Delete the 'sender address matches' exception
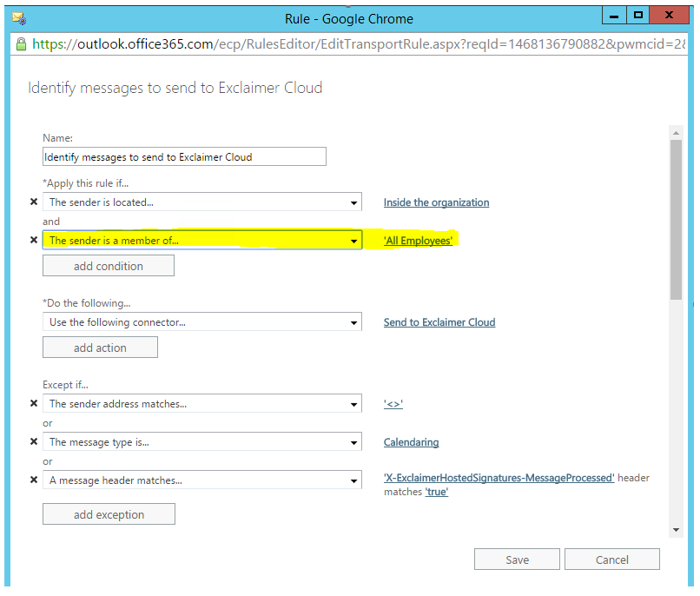 [x=34, y=404]
